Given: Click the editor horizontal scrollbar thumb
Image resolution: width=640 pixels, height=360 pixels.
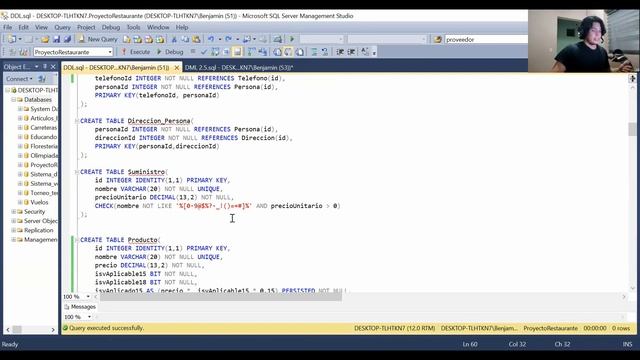Looking at the screenshot, I should [221, 297].
